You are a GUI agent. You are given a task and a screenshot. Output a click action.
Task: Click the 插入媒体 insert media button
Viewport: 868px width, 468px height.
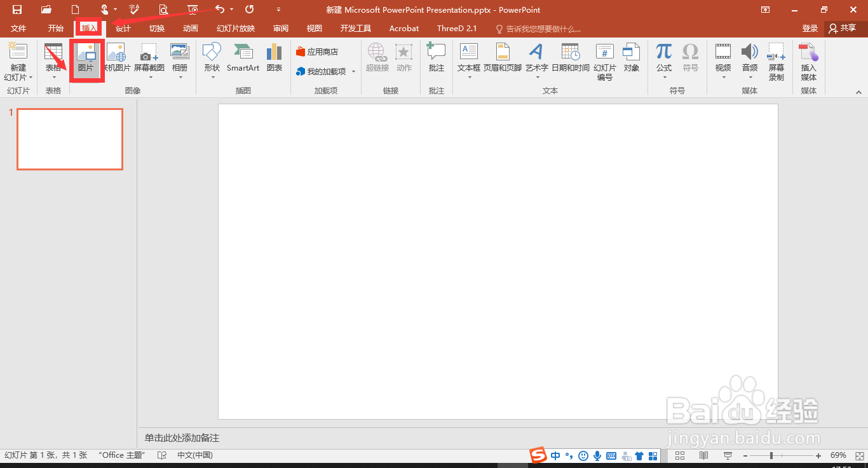pyautogui.click(x=809, y=62)
